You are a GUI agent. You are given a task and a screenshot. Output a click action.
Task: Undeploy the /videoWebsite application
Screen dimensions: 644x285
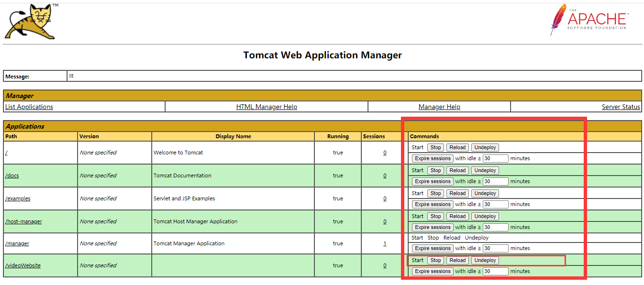click(485, 260)
